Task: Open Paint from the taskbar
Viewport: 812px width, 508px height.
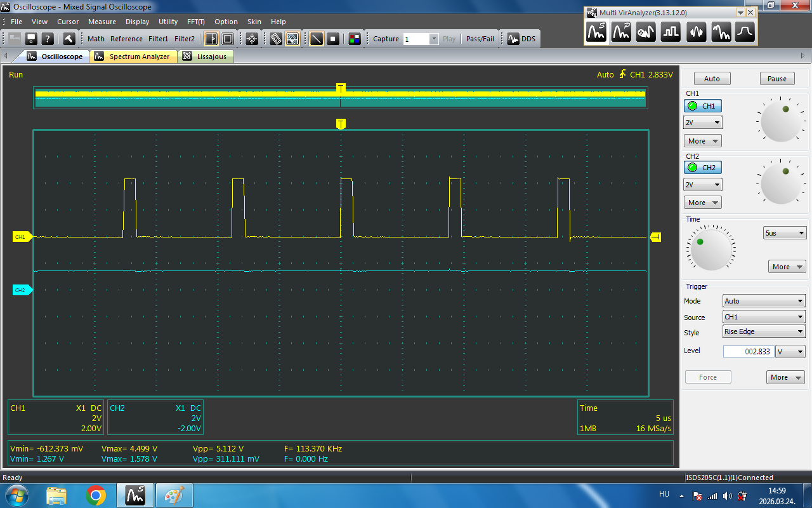Action: (x=173, y=495)
